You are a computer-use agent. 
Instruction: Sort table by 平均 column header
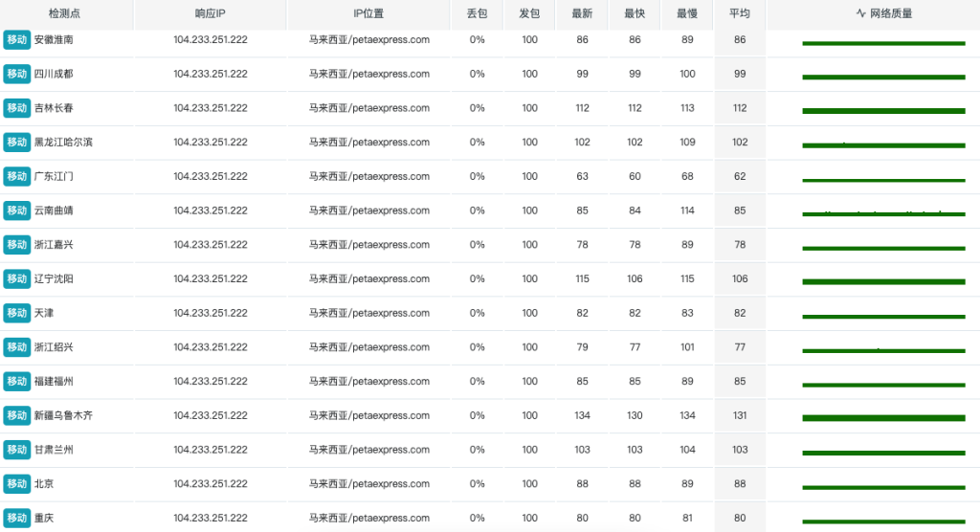[739, 14]
